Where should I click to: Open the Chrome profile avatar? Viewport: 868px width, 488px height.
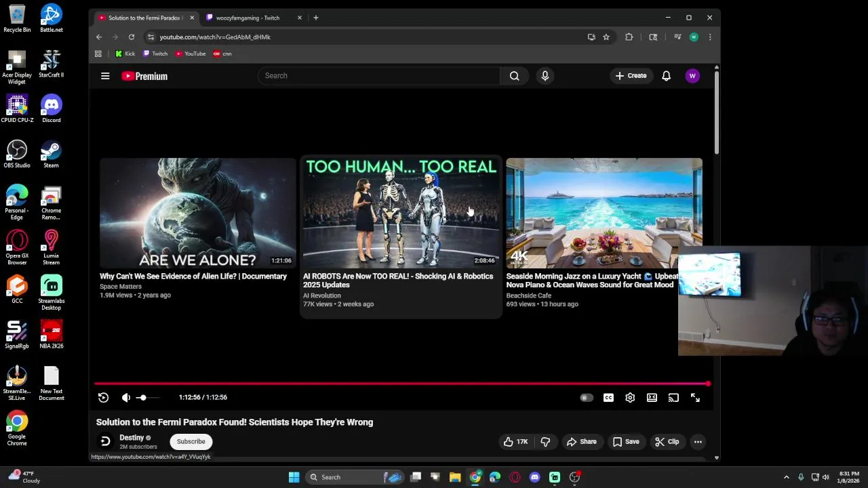click(x=694, y=37)
